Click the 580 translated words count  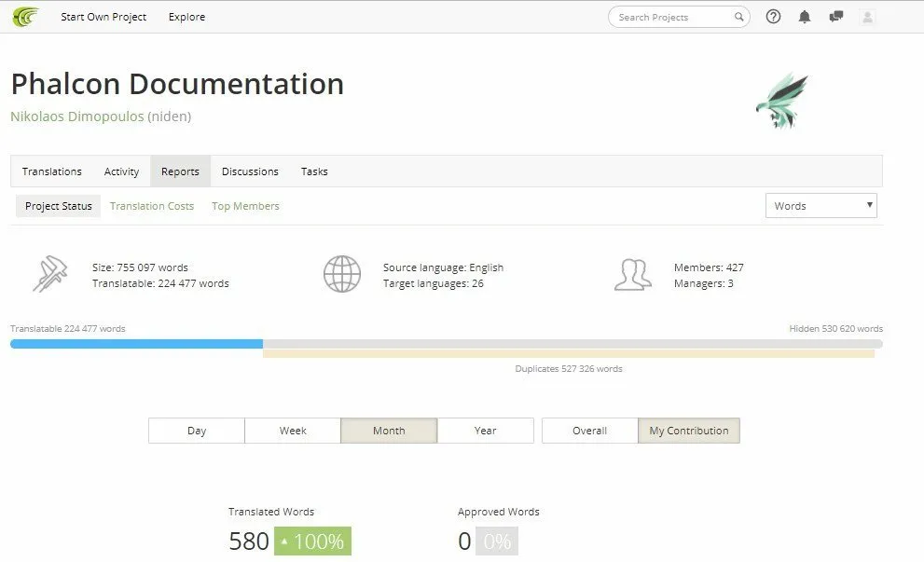coord(249,541)
